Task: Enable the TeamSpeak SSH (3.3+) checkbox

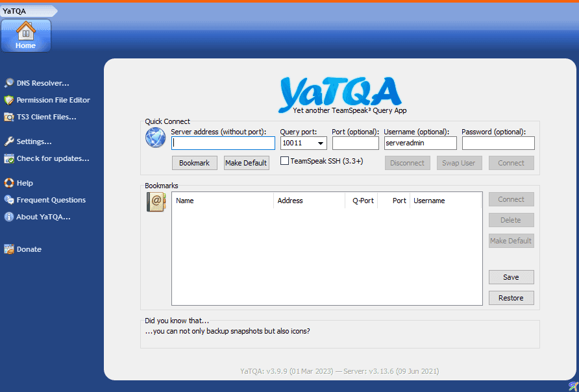Action: [284, 161]
